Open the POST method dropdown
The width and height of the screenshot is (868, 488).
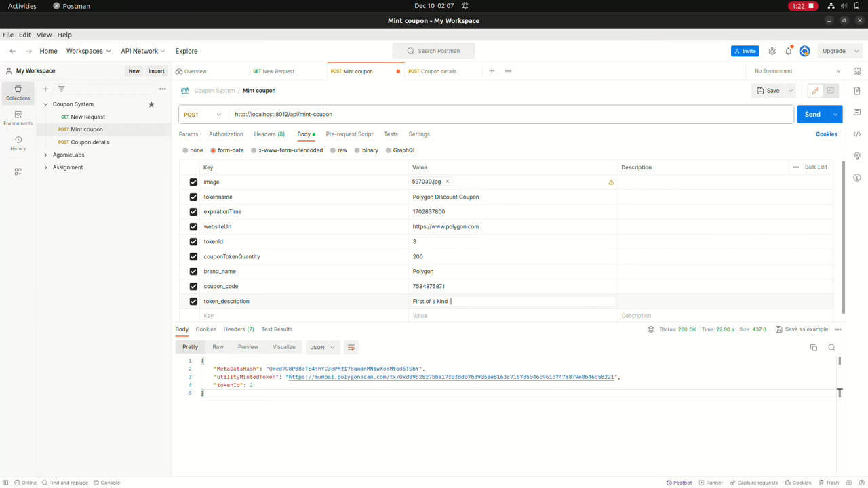203,115
